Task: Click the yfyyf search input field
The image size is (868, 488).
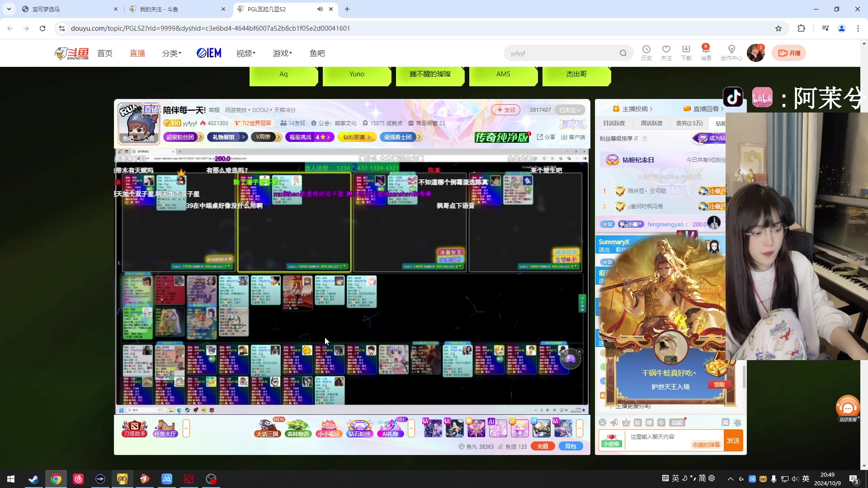Action: pyautogui.click(x=563, y=53)
